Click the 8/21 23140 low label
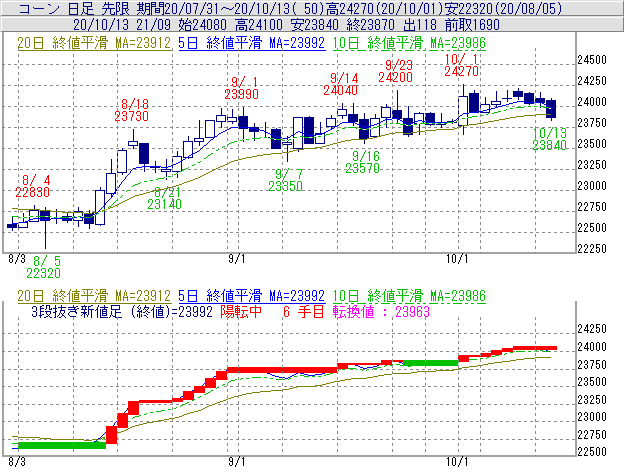Screen dimensions: 624x473 click(x=165, y=198)
